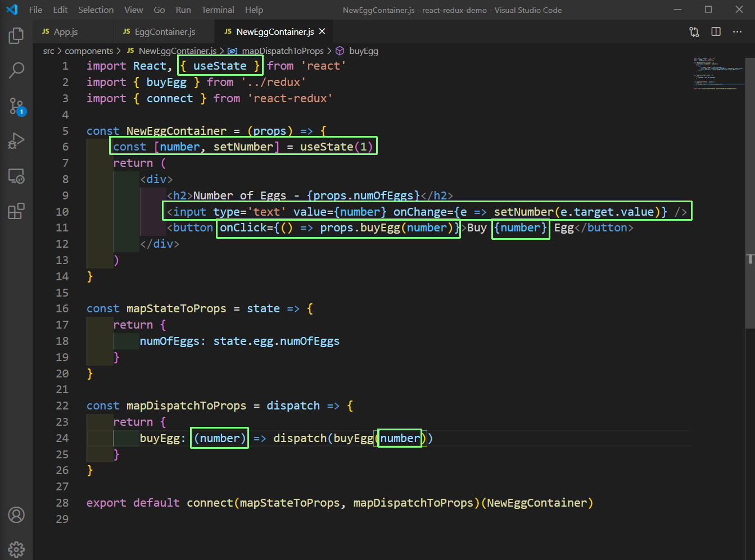This screenshot has height=560, width=755.
Task: Click 'buyEgg:' key on line 24
Action: coord(163,438)
